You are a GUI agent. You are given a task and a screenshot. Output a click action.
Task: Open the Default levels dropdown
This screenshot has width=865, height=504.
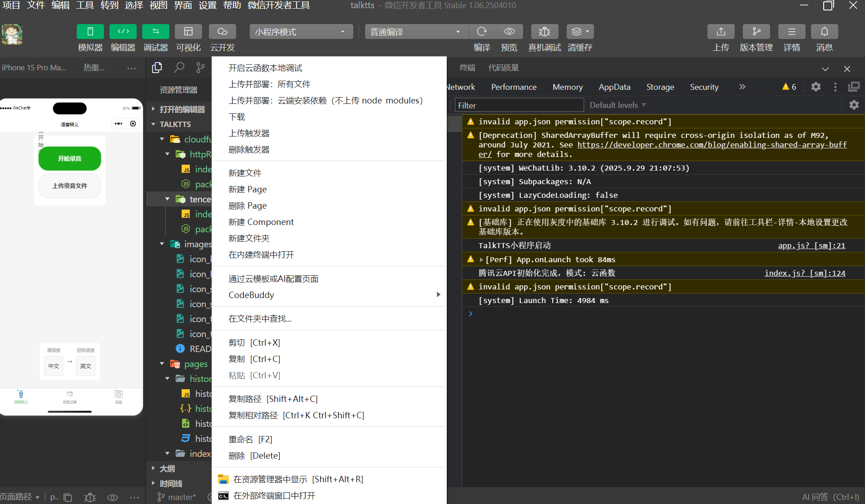(618, 105)
